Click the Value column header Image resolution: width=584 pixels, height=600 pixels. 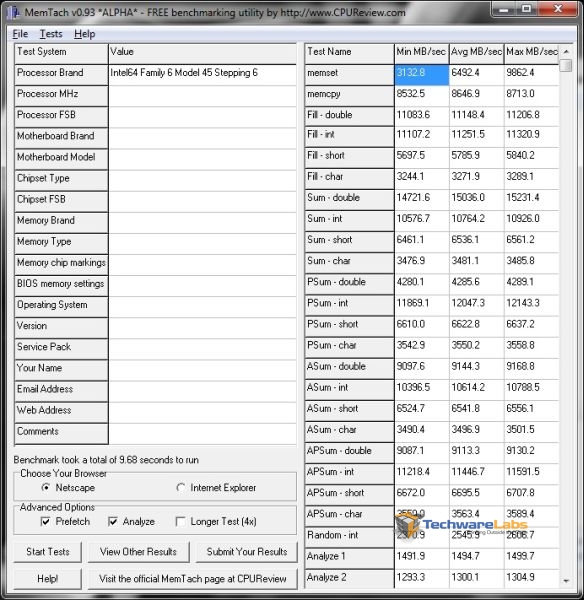[x=202, y=54]
